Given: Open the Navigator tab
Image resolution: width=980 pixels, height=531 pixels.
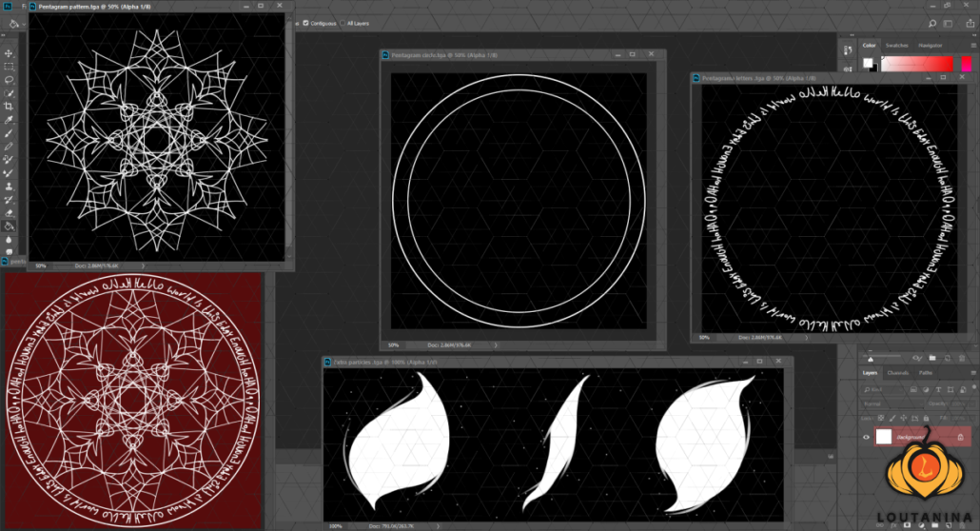Looking at the screenshot, I should [x=930, y=45].
